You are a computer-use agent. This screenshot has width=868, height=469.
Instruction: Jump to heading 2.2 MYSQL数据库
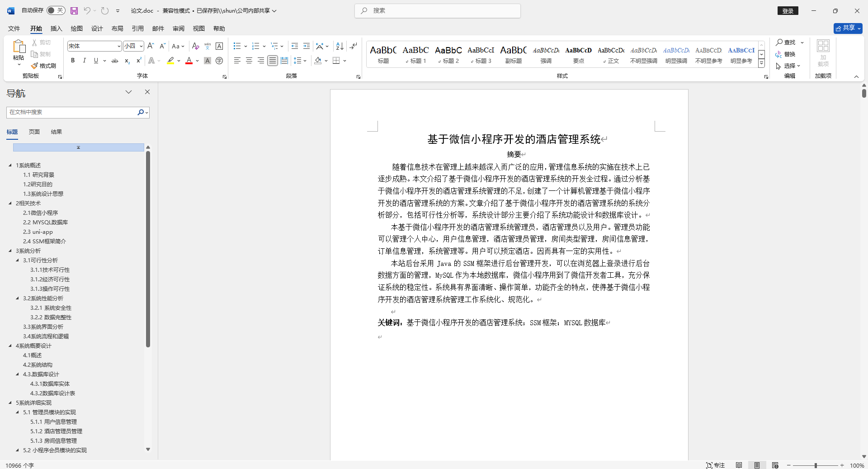click(45, 222)
